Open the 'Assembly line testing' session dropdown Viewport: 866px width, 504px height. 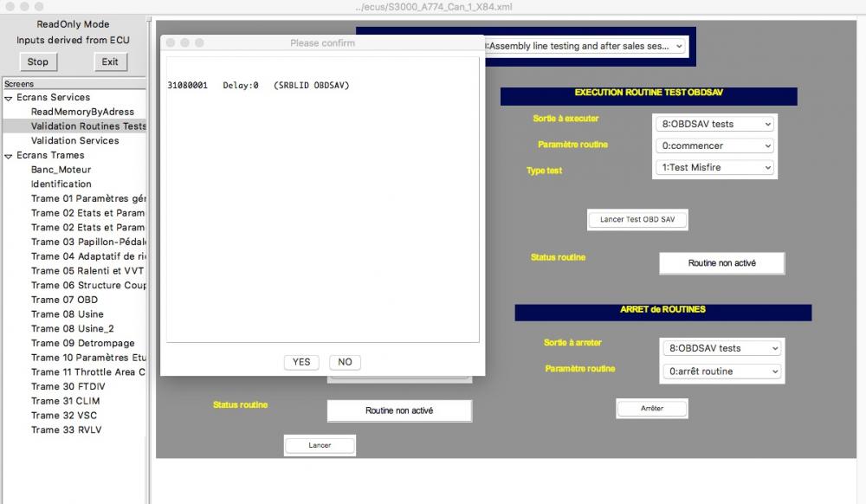[x=585, y=47]
